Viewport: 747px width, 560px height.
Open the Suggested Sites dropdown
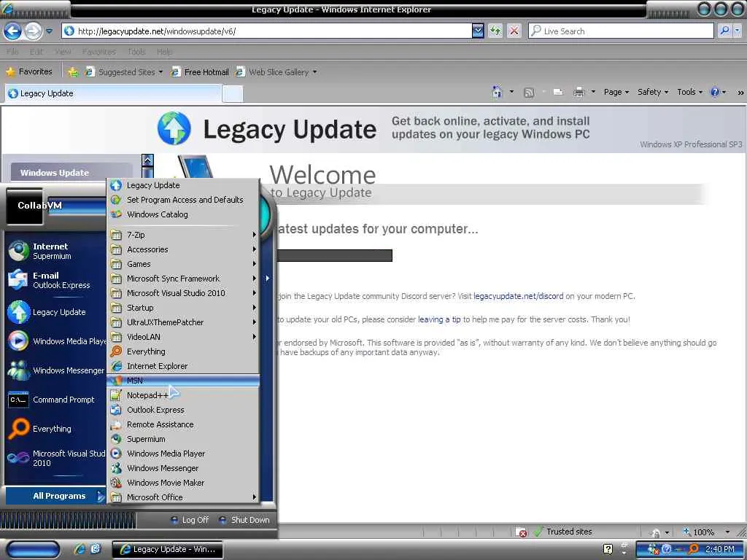click(160, 72)
